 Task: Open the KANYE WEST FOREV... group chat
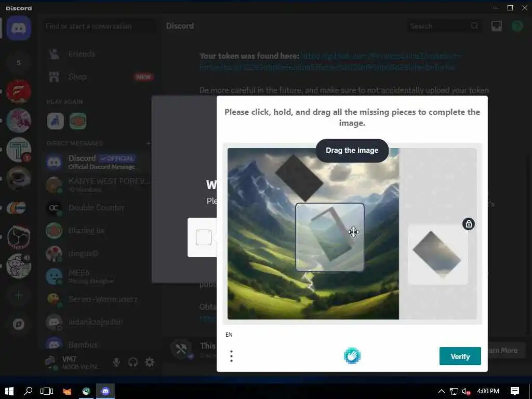coord(99,184)
